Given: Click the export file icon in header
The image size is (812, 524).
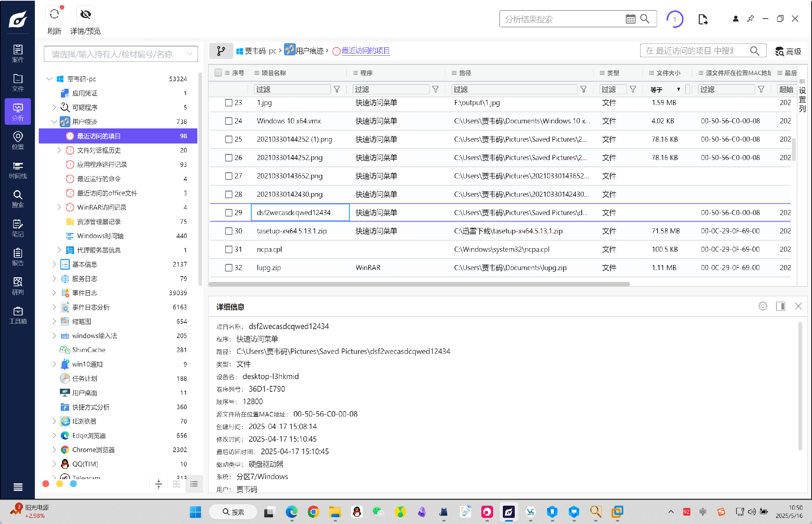Looking at the screenshot, I should (x=703, y=19).
